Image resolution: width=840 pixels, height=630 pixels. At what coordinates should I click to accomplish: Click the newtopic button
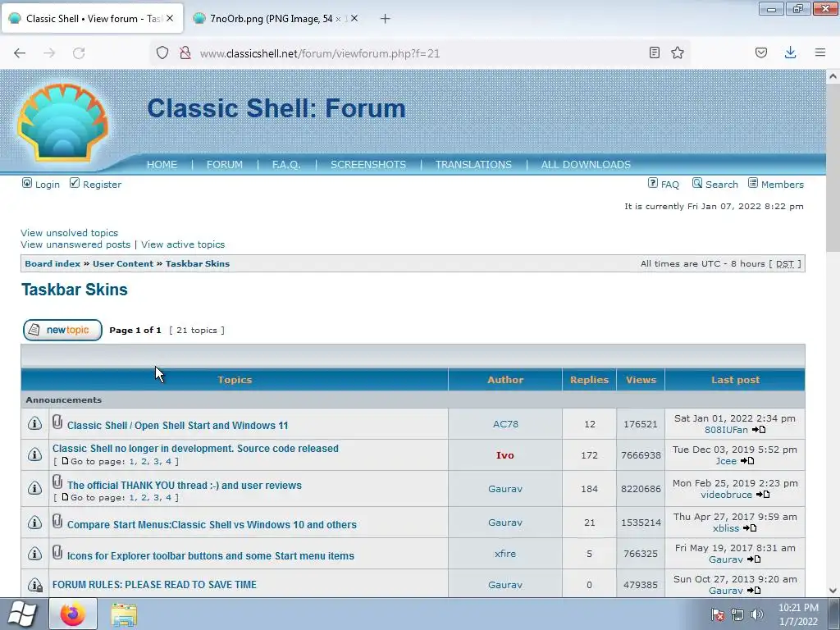pyautogui.click(x=62, y=330)
